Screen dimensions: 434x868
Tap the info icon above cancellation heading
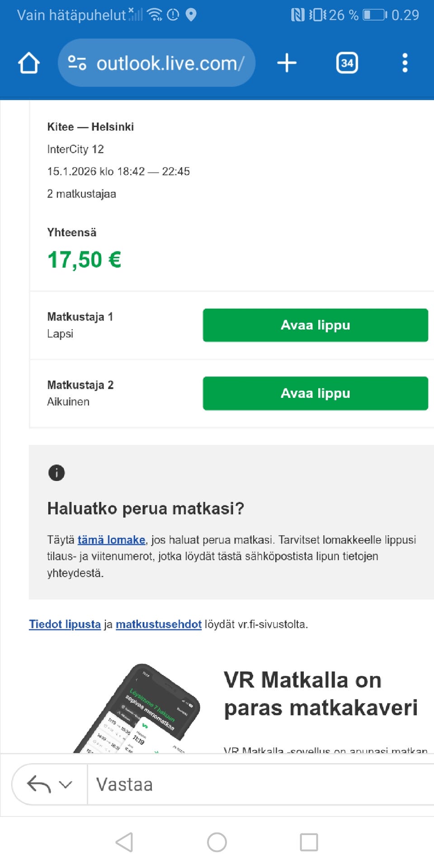point(57,473)
